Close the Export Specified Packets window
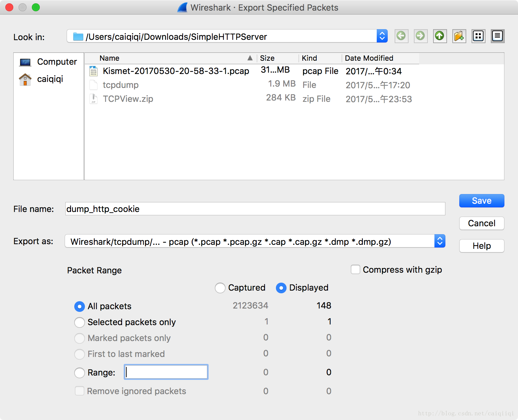 click(x=9, y=7)
